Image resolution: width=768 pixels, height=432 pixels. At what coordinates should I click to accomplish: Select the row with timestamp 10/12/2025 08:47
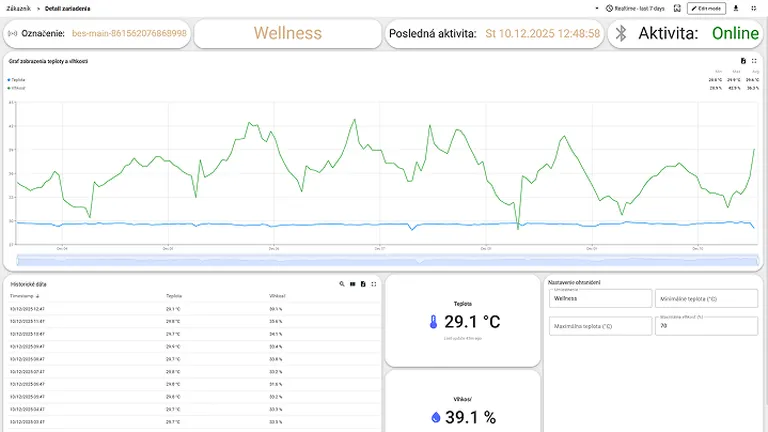click(x=194, y=359)
